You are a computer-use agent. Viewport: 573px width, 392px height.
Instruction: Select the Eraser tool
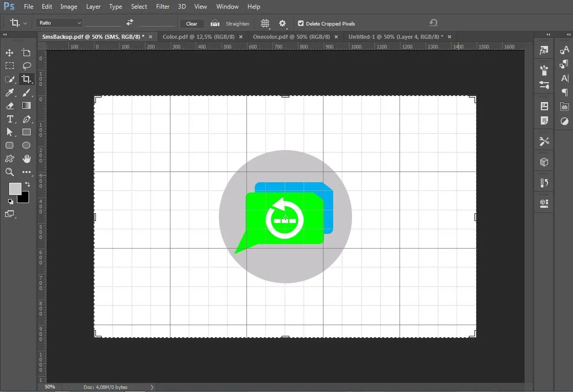pos(10,106)
